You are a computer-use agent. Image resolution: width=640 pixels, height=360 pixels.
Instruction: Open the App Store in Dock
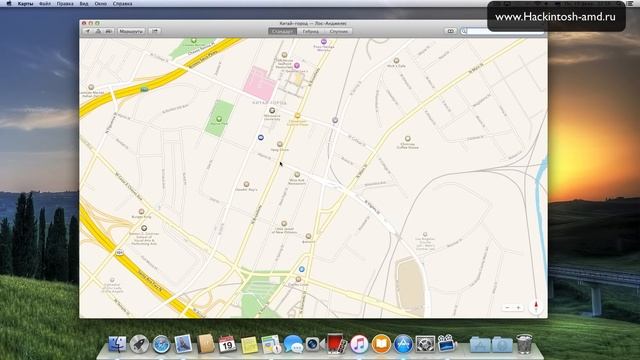pyautogui.click(x=403, y=344)
